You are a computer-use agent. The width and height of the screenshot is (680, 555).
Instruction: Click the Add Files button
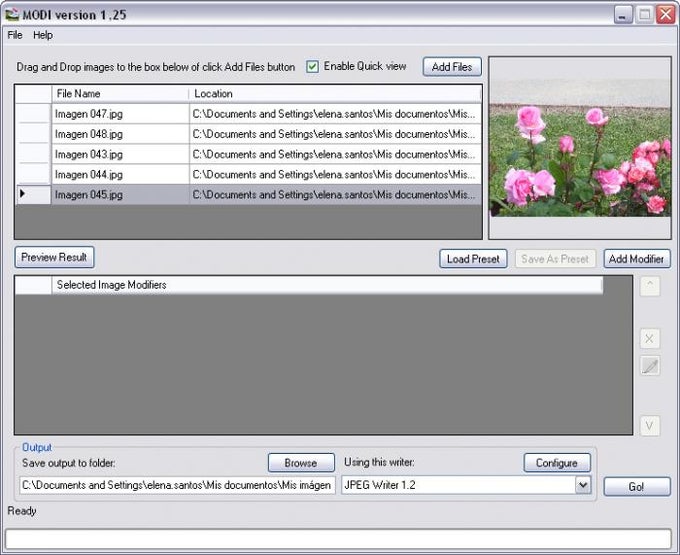pos(452,67)
